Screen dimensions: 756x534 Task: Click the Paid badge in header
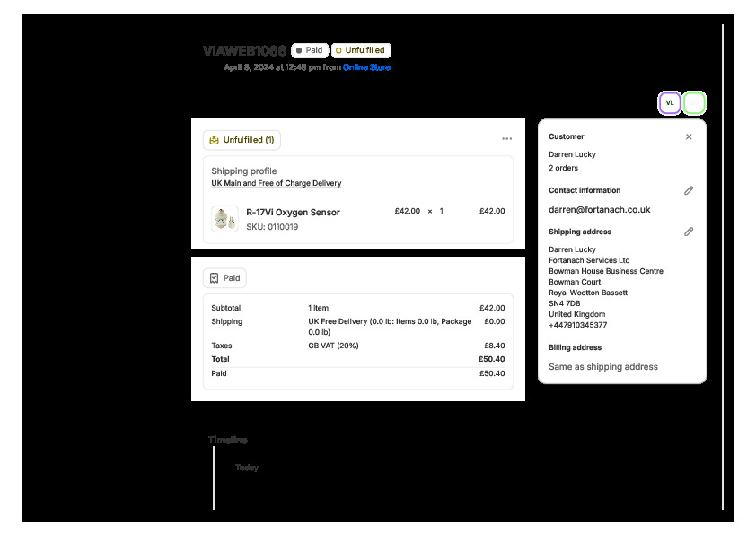point(309,51)
